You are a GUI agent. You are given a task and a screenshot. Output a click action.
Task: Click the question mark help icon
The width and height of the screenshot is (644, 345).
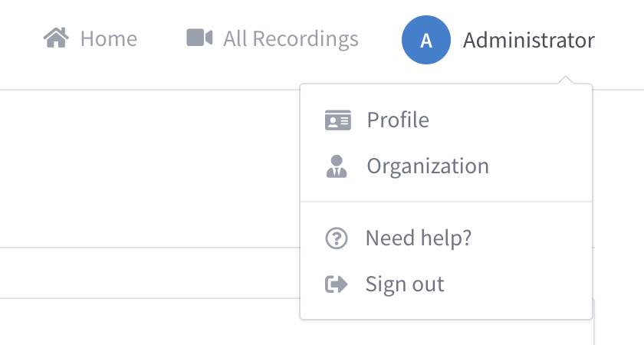point(337,238)
